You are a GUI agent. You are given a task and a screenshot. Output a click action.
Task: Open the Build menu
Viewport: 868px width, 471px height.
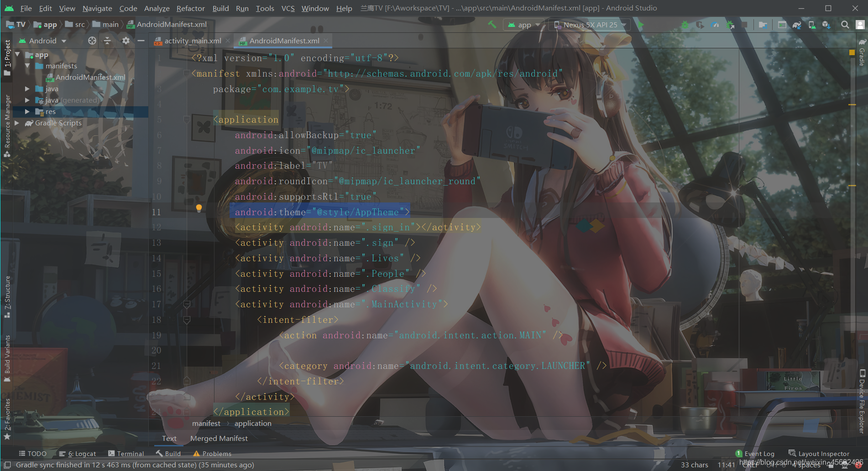pos(221,8)
